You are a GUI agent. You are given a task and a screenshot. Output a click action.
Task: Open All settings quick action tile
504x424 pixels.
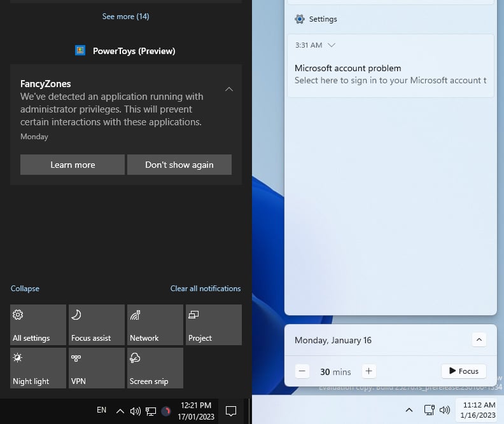coord(38,324)
